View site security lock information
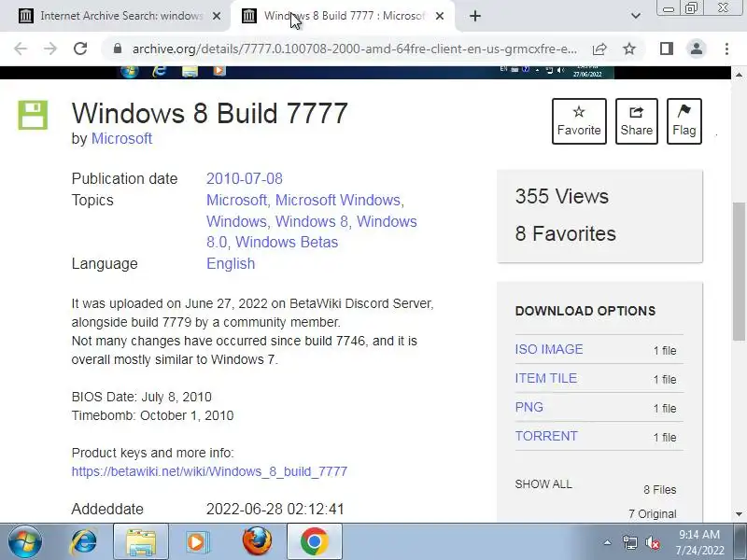747x560 pixels. tap(118, 49)
